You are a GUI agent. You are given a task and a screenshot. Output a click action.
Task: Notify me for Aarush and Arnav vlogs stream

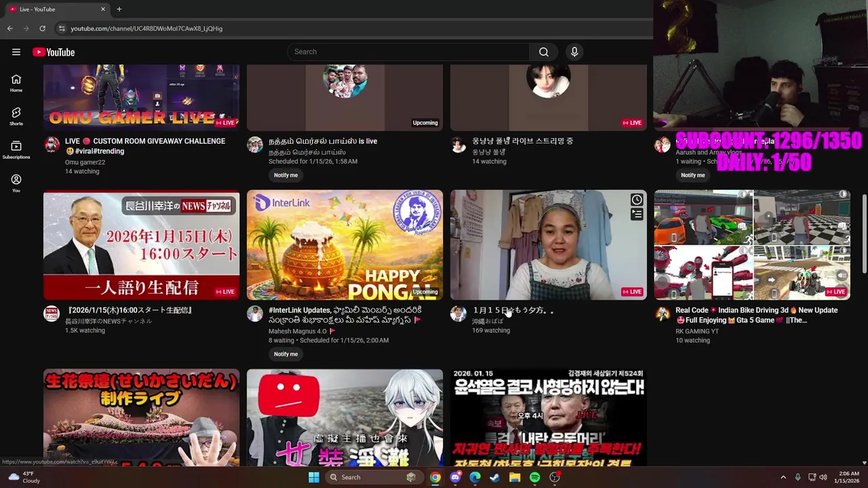pyautogui.click(x=692, y=175)
